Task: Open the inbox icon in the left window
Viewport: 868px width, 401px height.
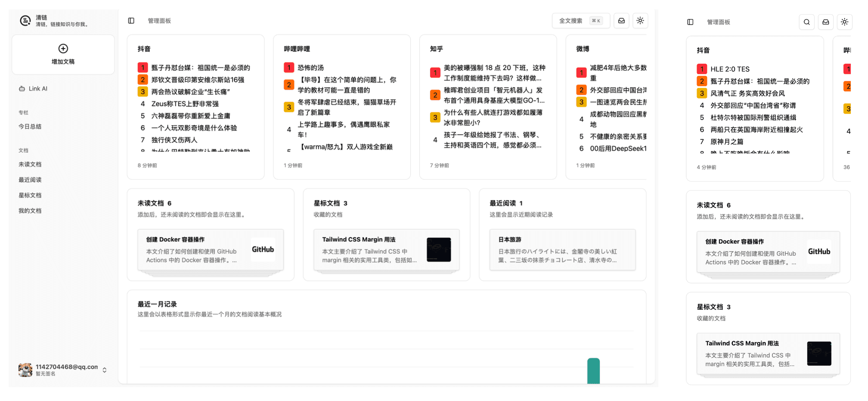Action: pyautogui.click(x=621, y=21)
